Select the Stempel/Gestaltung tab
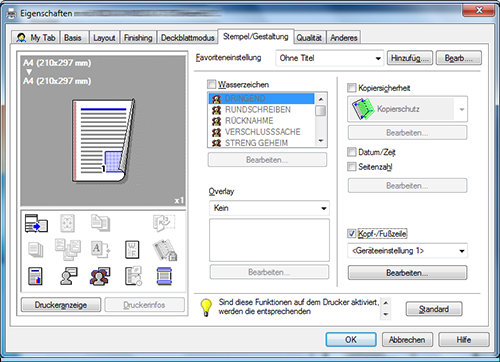This screenshot has width=500, height=362. (x=256, y=36)
